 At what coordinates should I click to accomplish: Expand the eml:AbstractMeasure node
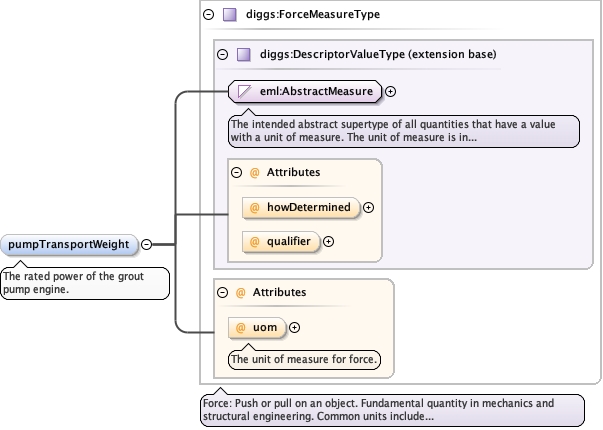(391, 92)
